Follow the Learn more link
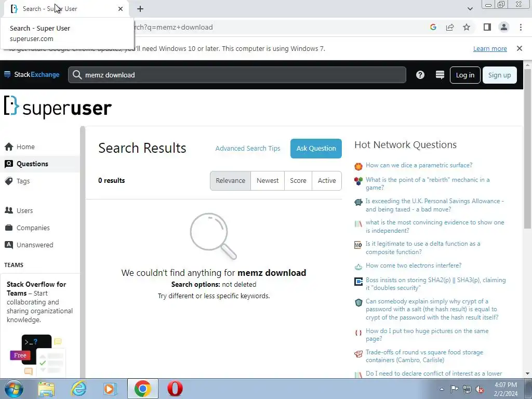532x399 pixels. 490,48
